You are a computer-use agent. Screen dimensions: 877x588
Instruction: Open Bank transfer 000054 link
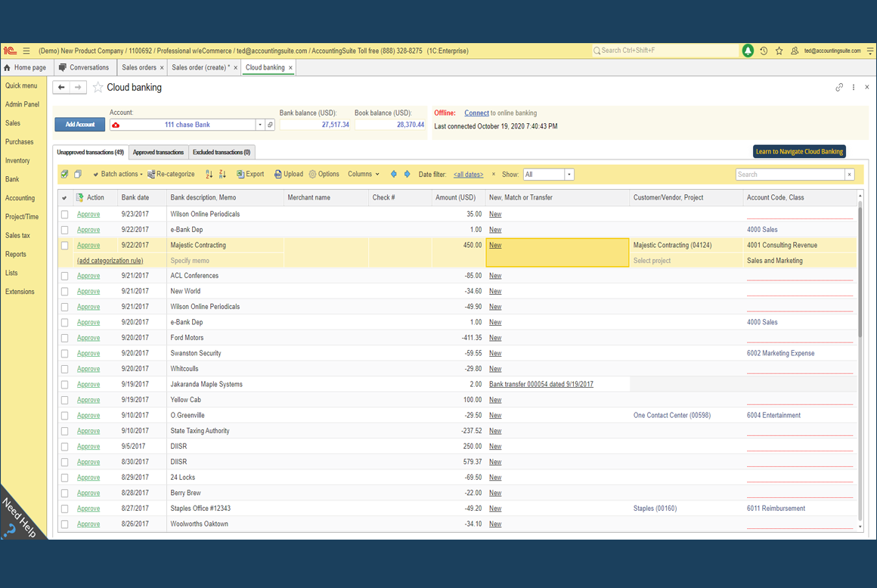[x=541, y=385]
